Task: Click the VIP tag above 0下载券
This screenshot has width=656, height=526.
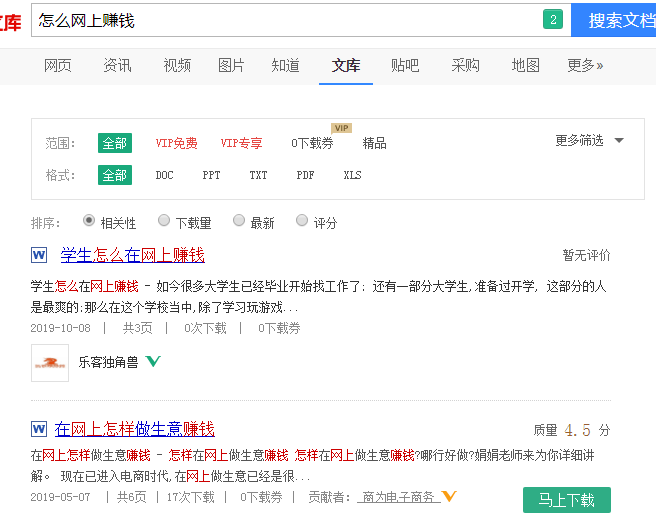Action: [341, 128]
